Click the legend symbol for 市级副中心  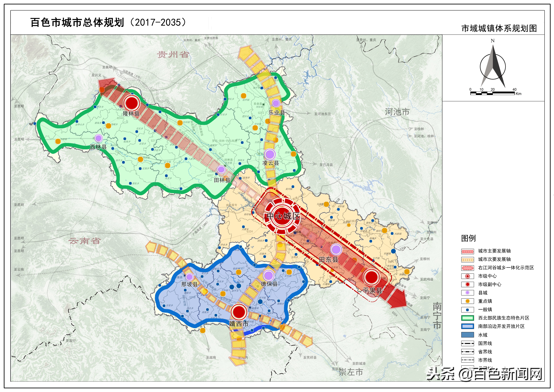(x=468, y=284)
